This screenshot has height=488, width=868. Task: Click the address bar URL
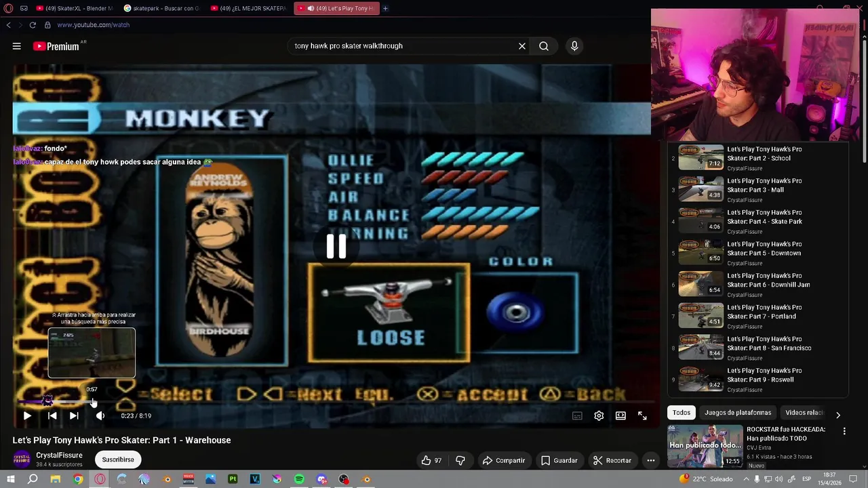point(94,25)
